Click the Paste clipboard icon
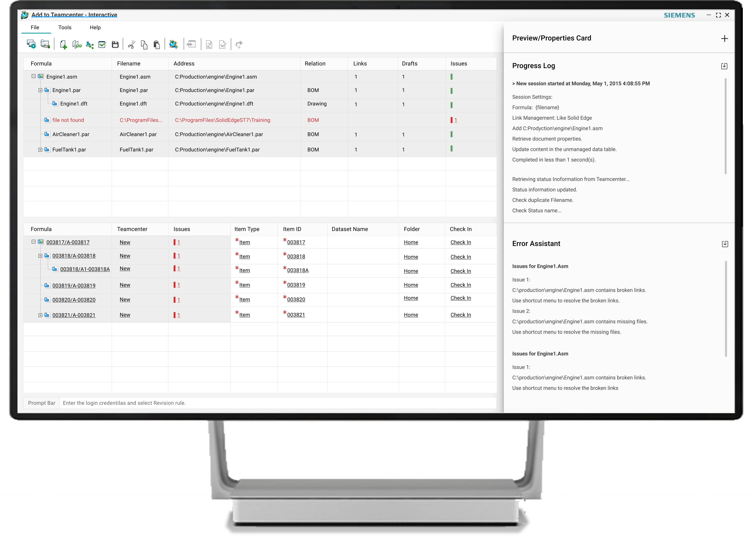This screenshot has width=756, height=541. click(x=157, y=45)
